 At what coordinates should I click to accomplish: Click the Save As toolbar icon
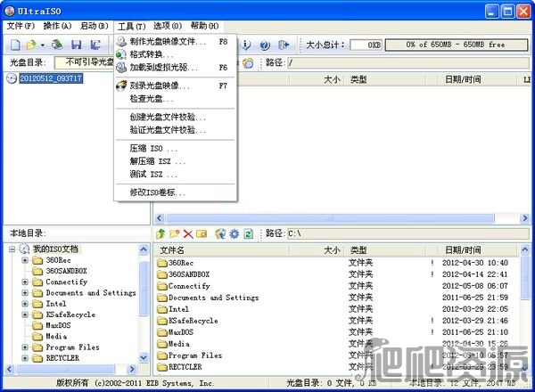pos(95,45)
